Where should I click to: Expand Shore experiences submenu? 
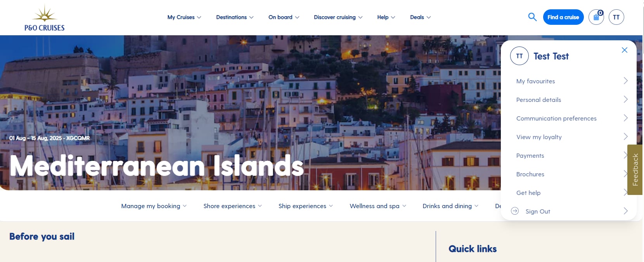tap(232, 206)
